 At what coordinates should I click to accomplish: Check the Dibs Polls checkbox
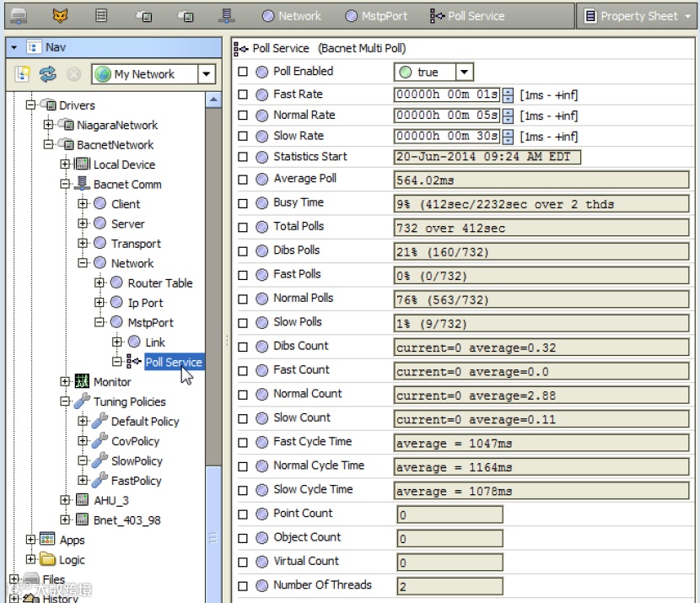[243, 251]
